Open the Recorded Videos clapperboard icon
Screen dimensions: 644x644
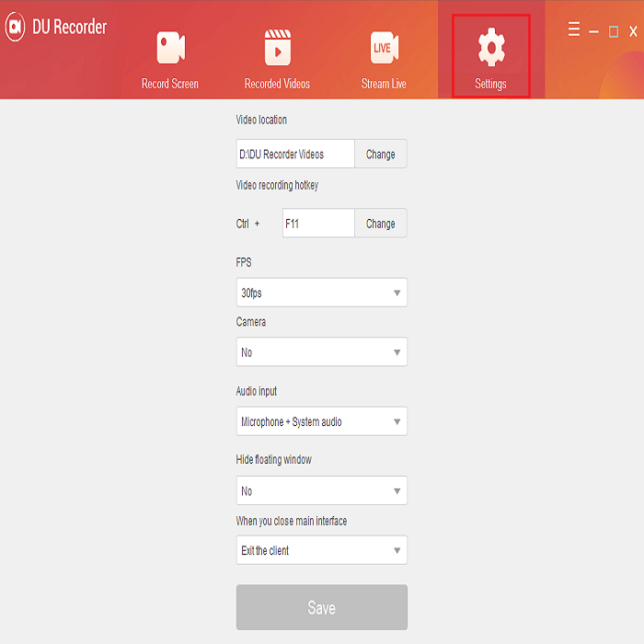pos(278,47)
